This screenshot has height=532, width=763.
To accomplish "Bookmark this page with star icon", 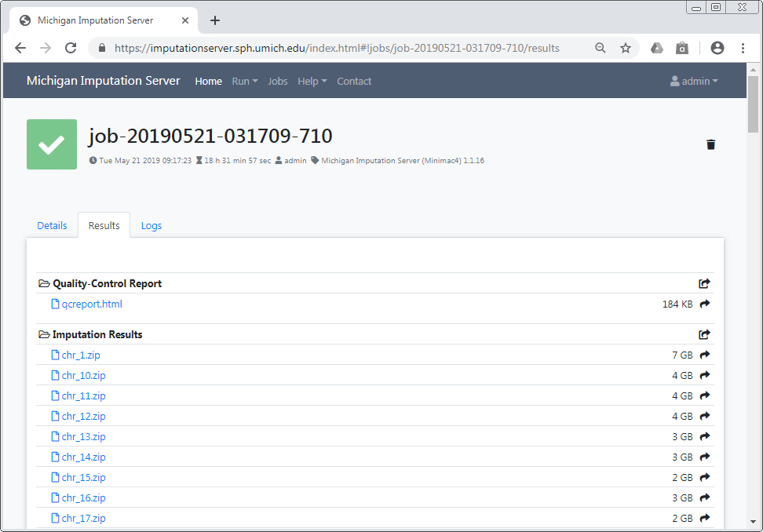I will pos(626,48).
